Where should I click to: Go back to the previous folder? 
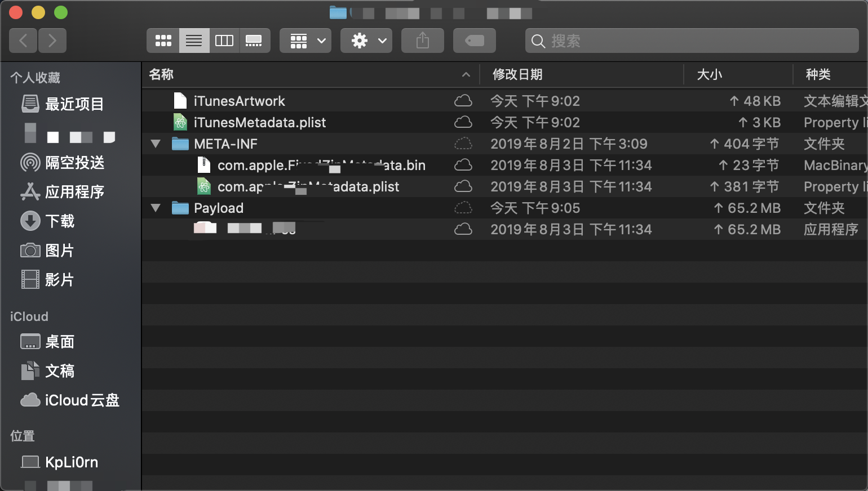[23, 41]
